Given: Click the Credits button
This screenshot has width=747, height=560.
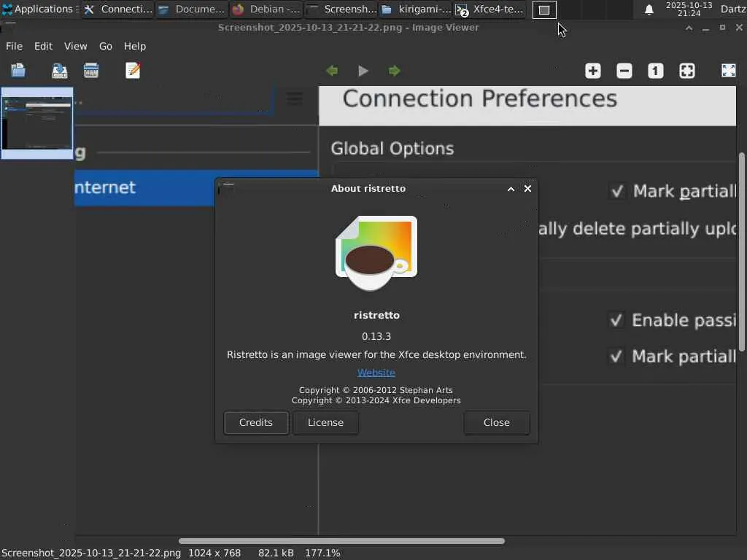Looking at the screenshot, I should pos(256,423).
